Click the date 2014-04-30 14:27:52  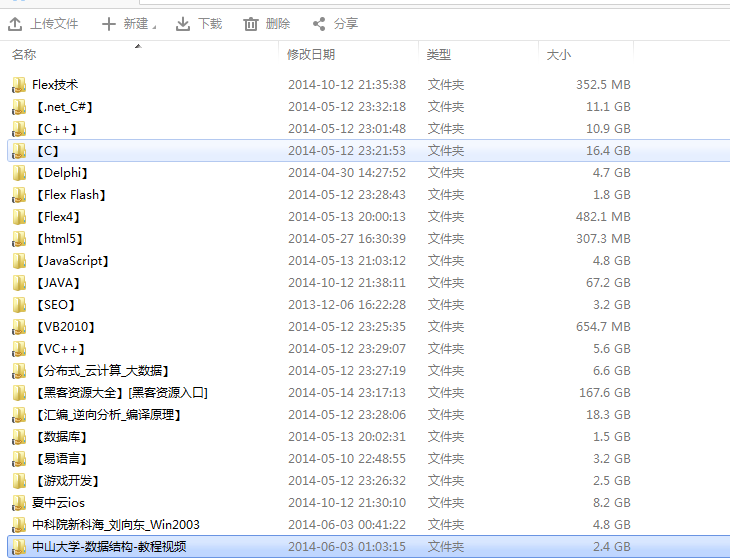[x=347, y=173]
